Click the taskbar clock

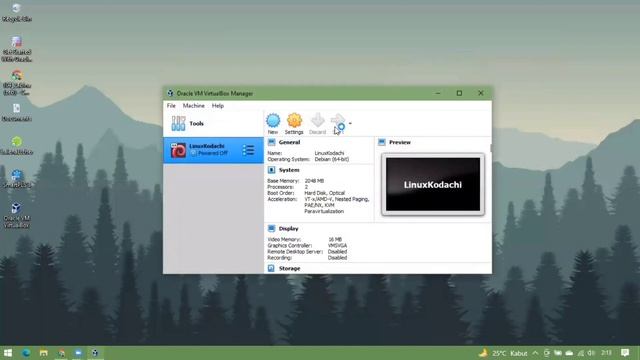point(607,353)
